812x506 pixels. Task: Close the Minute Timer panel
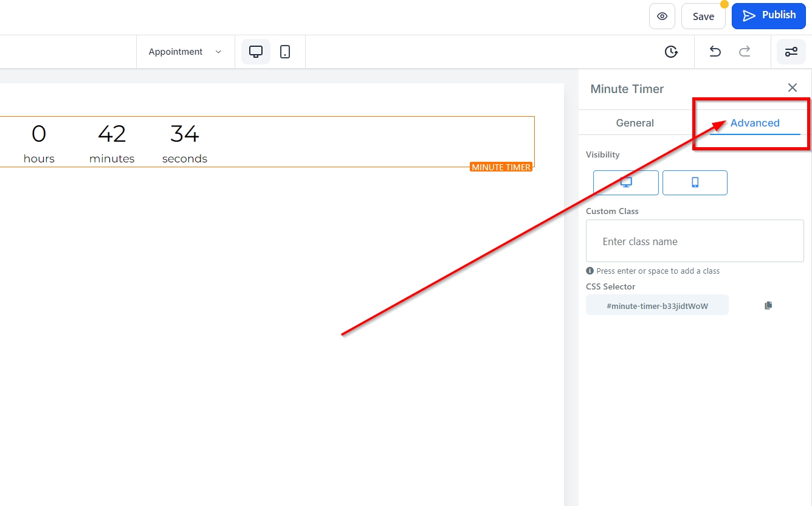(x=793, y=88)
